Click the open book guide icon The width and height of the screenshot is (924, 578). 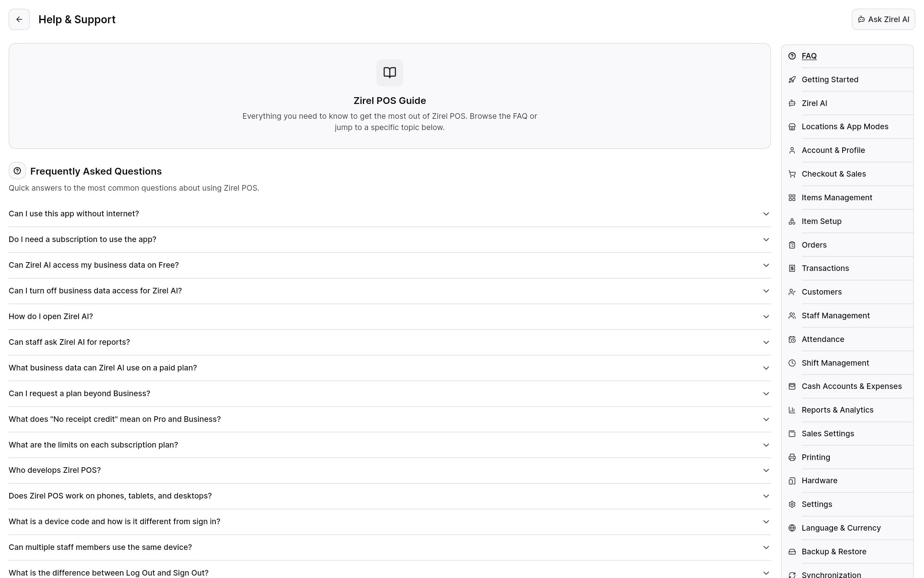pos(389,73)
